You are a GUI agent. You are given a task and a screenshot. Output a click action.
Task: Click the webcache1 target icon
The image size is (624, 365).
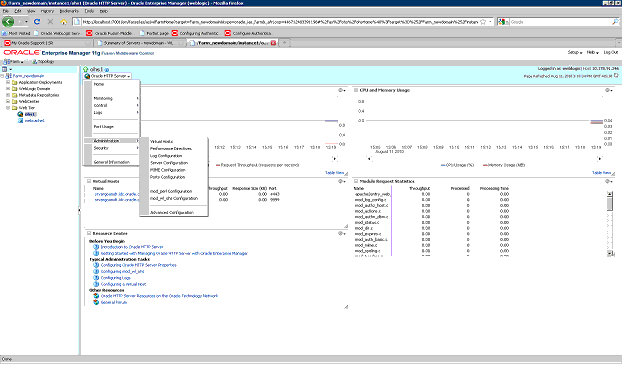pos(20,121)
